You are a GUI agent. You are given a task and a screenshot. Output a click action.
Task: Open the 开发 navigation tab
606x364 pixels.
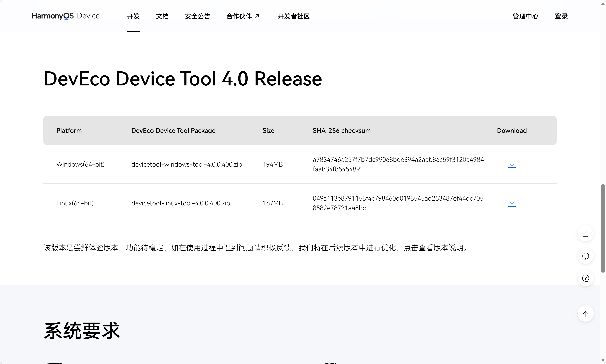(x=133, y=16)
